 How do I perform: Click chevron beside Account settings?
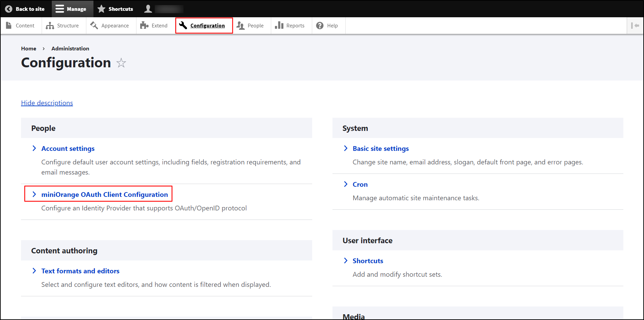point(34,148)
